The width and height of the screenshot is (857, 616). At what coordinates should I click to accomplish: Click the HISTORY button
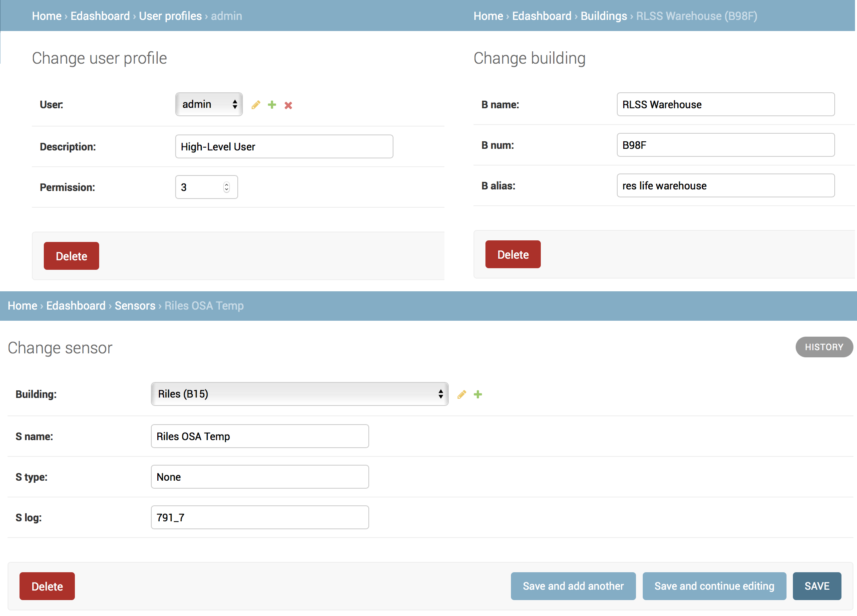(824, 347)
